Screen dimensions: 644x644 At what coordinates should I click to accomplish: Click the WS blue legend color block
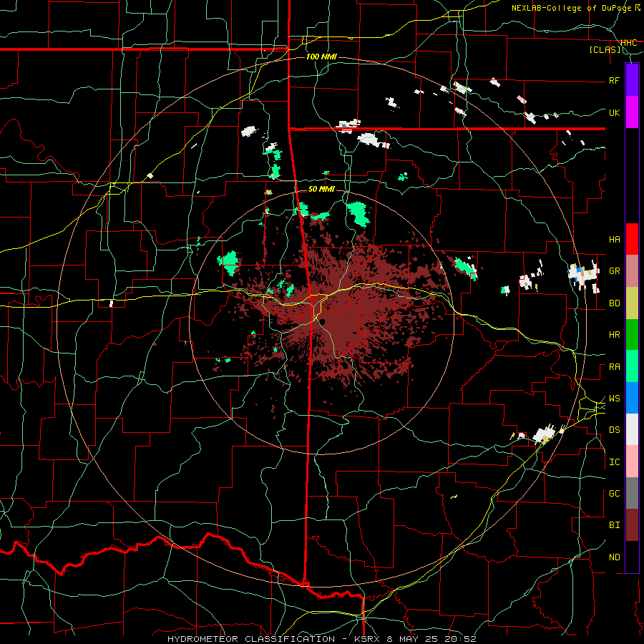632,398
